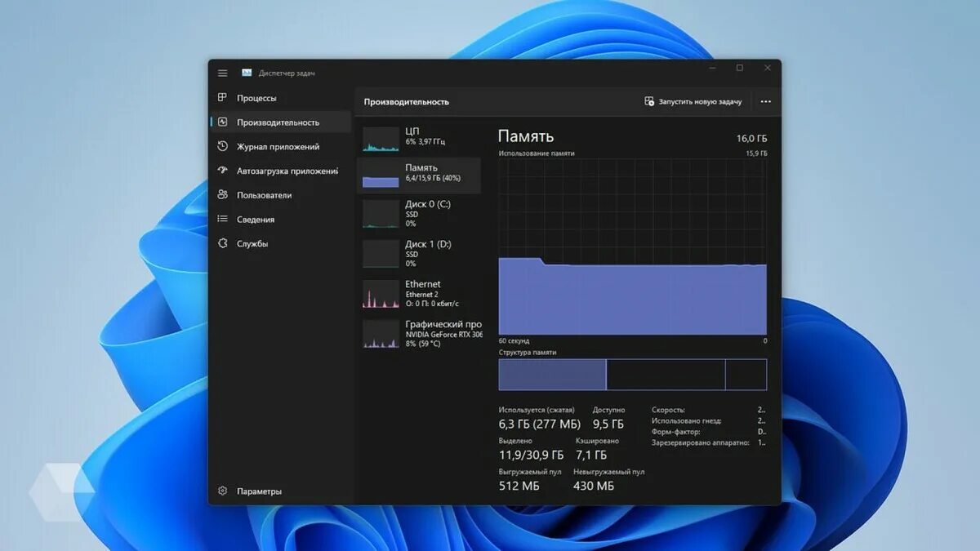
Task: Select Диск 0 (C:) performance item
Action: 419,214
